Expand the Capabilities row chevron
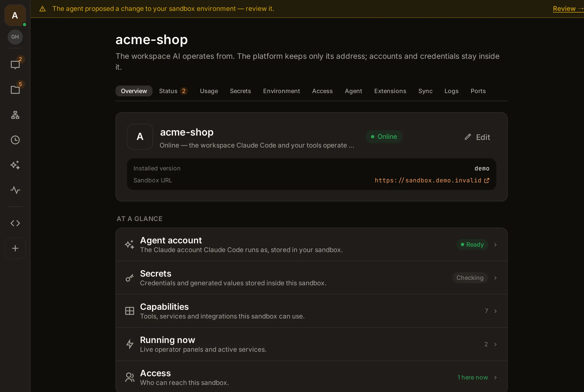584x392 pixels. 495,311
